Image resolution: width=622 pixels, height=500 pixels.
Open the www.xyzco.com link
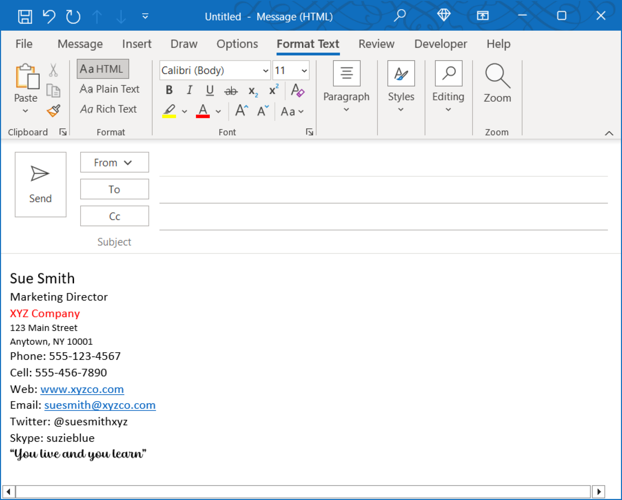(x=82, y=389)
